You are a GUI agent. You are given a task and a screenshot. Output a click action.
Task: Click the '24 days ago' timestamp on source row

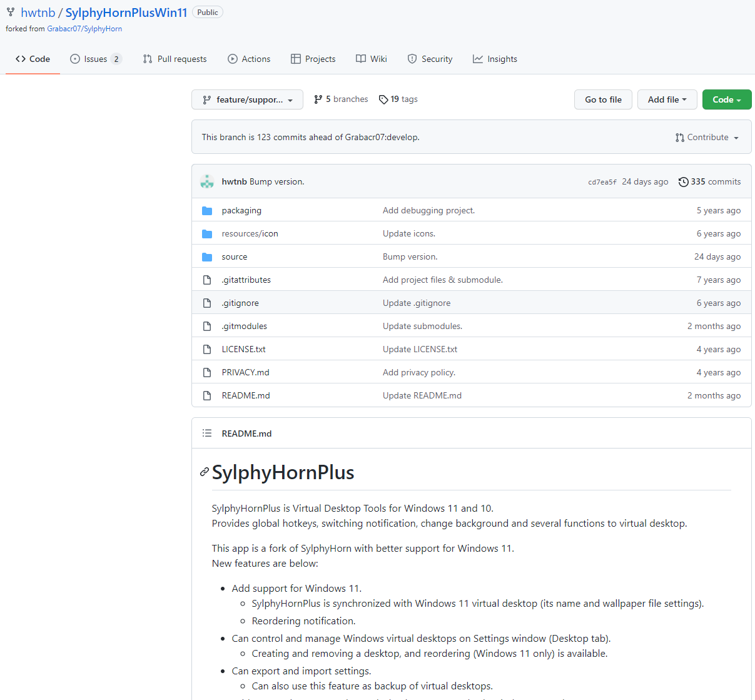(x=717, y=256)
